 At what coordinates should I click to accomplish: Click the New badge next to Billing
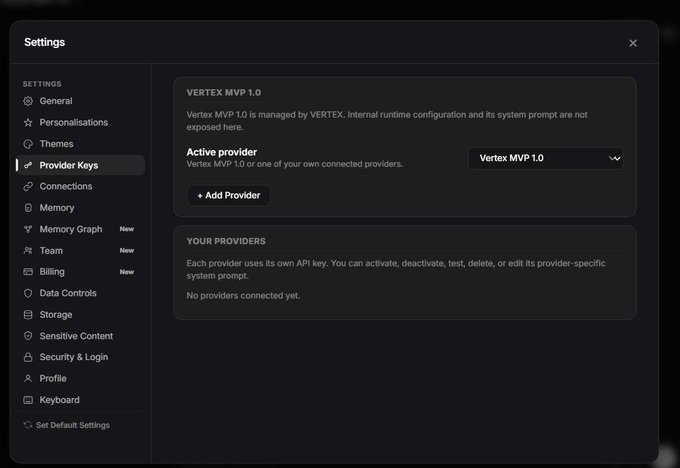pyautogui.click(x=127, y=272)
